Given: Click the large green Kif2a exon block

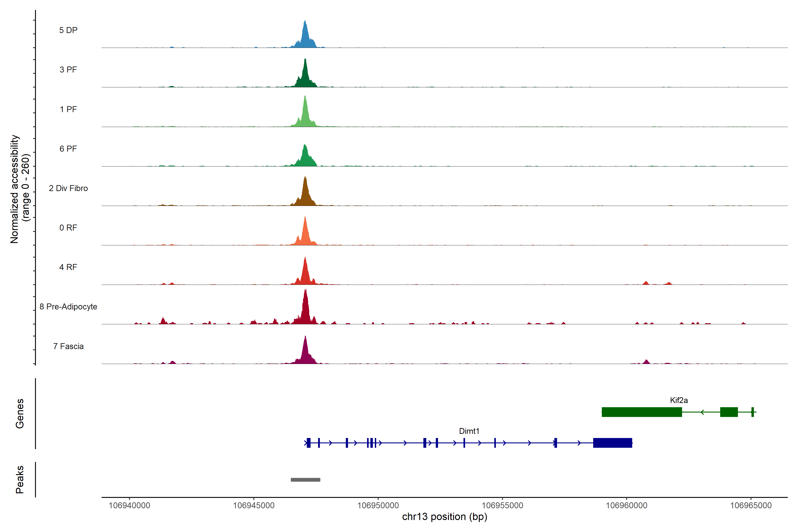Looking at the screenshot, I should [x=642, y=412].
